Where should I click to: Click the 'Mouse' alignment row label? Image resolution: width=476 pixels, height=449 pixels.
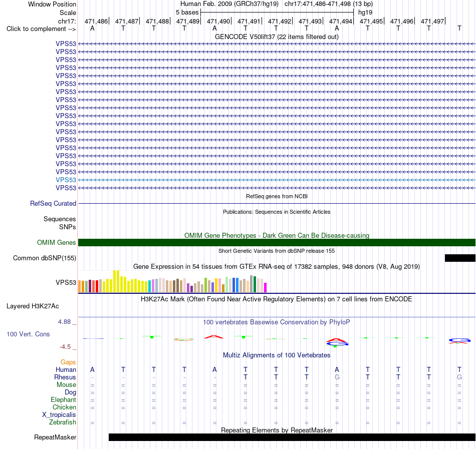tap(66, 385)
